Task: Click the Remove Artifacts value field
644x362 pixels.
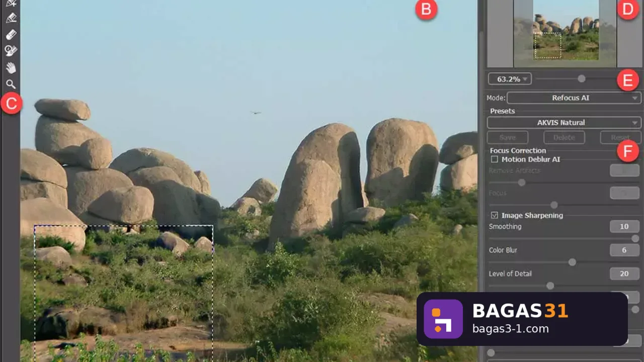Action: [624, 170]
